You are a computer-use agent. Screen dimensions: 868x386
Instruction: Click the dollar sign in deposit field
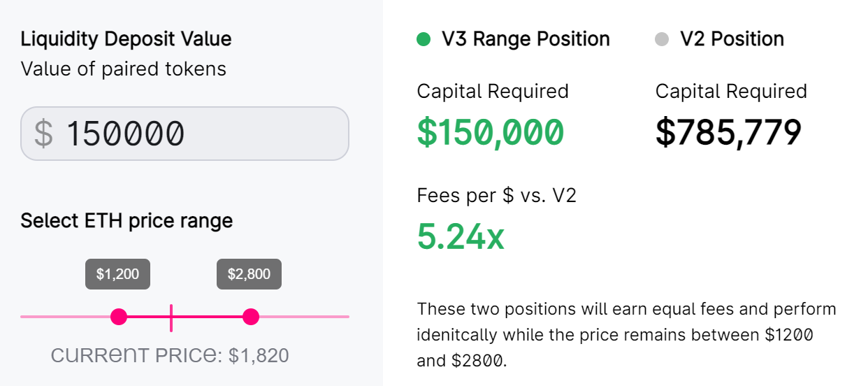click(43, 134)
